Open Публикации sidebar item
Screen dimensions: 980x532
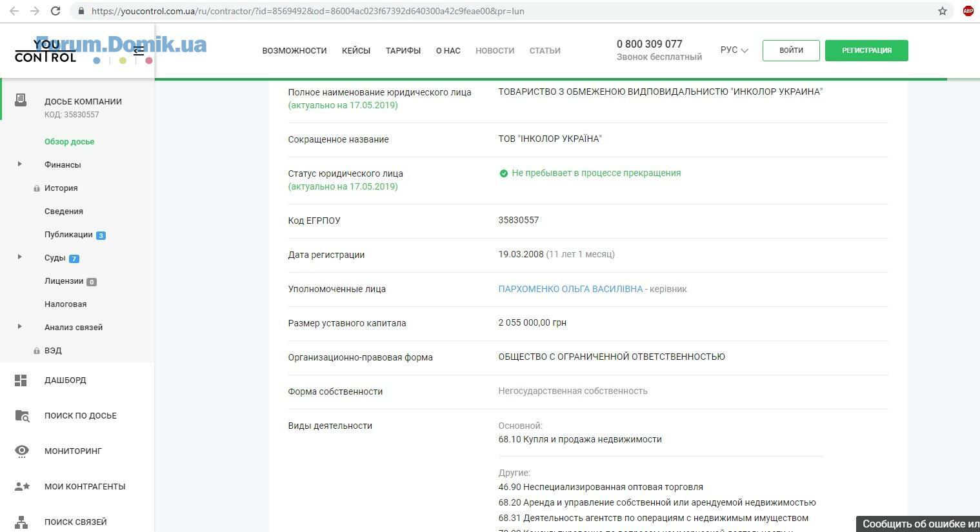point(68,235)
